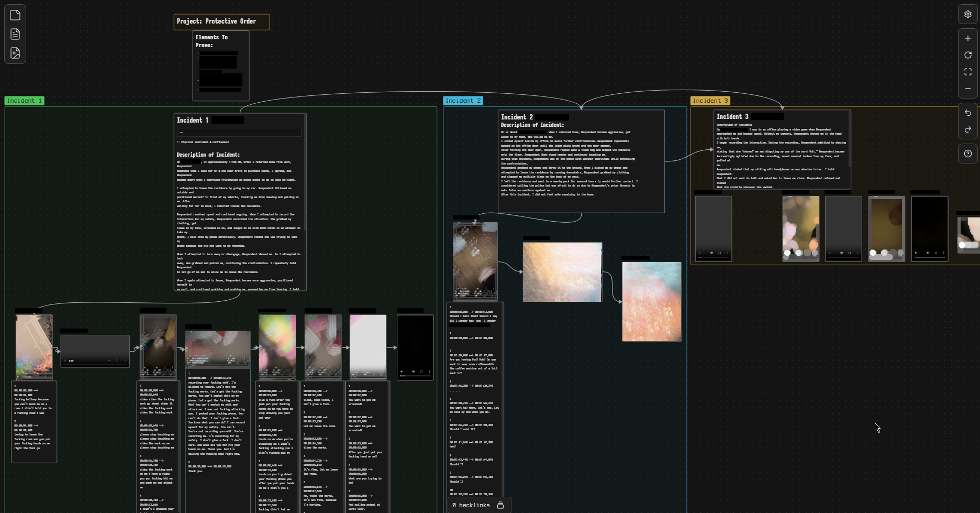The height and width of the screenshot is (513, 980).
Task: Mute the wide gray video in Incident 1
Action: (109, 361)
